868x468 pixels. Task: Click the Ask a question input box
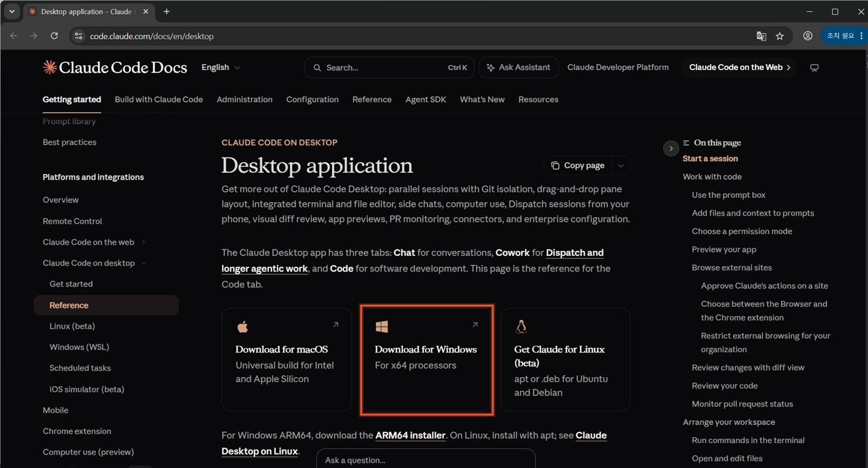[x=426, y=459]
